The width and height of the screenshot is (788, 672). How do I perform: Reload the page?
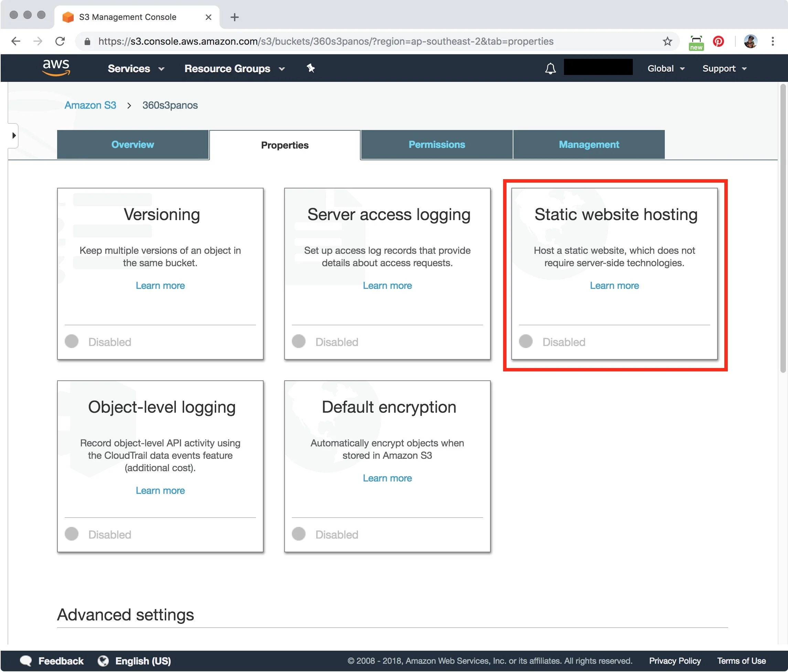(60, 41)
